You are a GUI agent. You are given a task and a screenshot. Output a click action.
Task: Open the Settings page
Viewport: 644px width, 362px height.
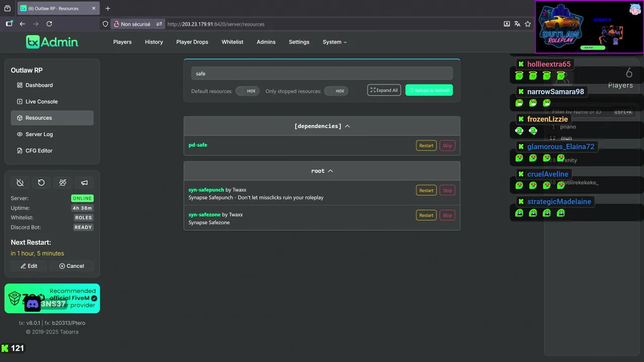299,42
